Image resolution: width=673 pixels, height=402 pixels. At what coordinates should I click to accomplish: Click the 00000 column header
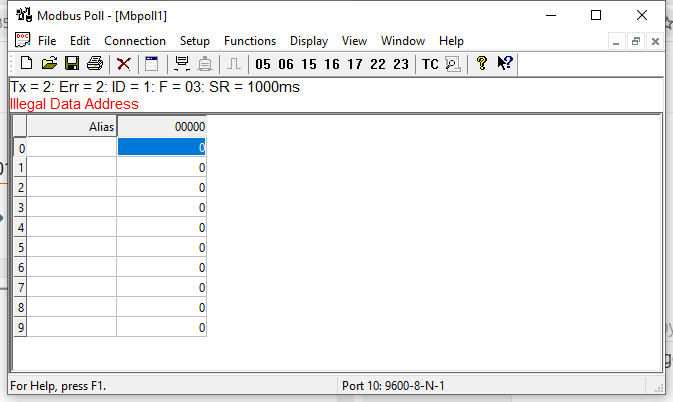pos(162,127)
